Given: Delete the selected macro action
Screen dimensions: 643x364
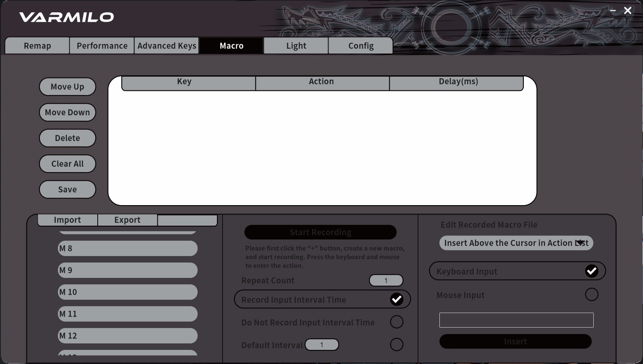Looking at the screenshot, I should point(67,138).
